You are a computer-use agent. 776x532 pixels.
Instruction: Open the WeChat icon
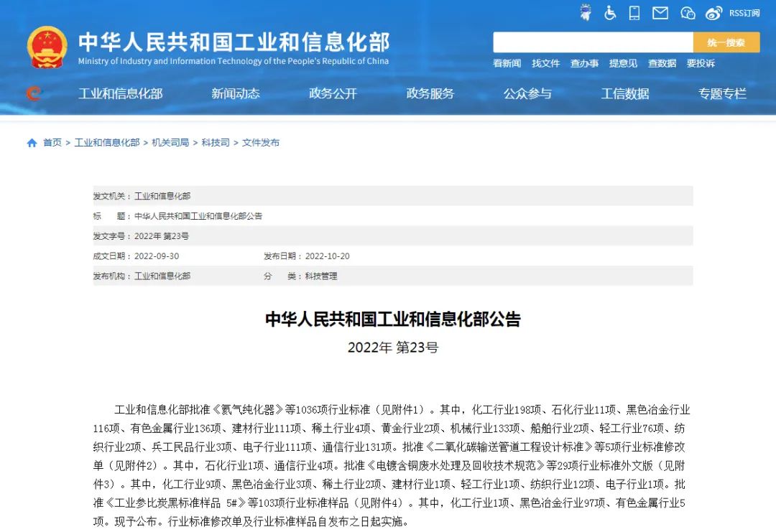tap(688, 14)
